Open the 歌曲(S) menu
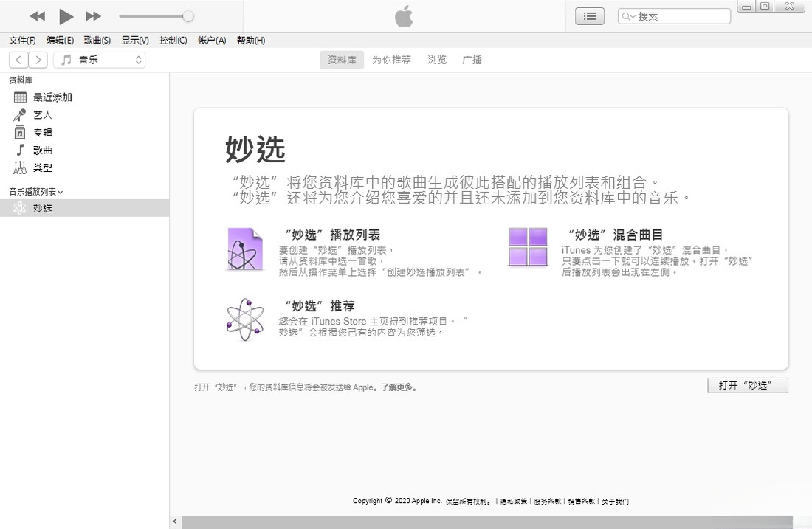Image resolution: width=812 pixels, height=529 pixels. click(97, 41)
